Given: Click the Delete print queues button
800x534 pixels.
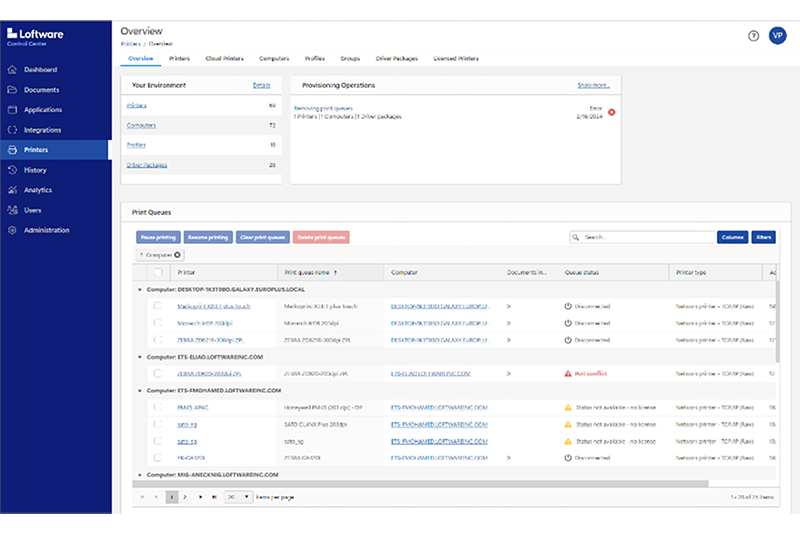Looking at the screenshot, I should (x=321, y=237).
